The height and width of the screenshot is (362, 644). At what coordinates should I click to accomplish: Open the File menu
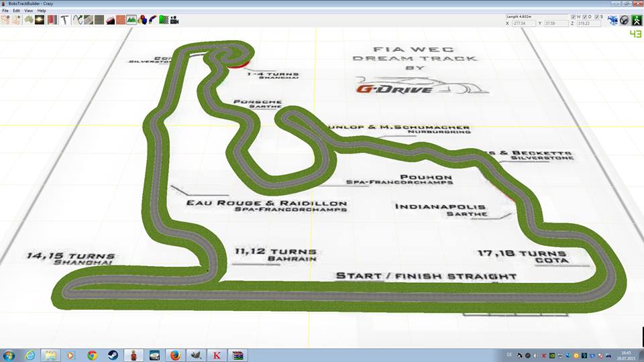tap(5, 11)
